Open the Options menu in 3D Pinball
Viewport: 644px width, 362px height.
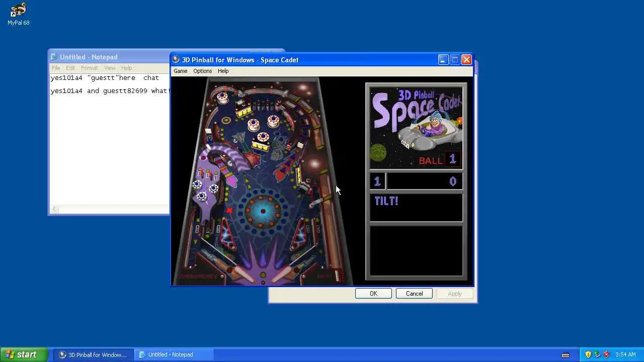coord(203,71)
